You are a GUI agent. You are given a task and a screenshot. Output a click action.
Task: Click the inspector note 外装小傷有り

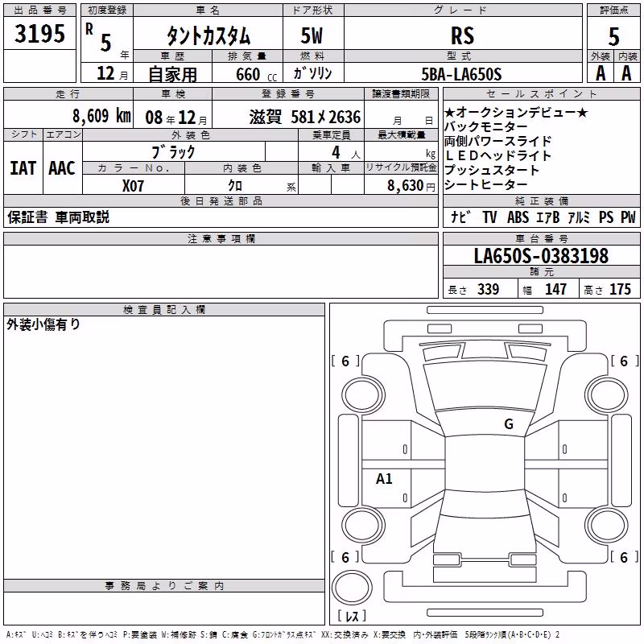click(x=43, y=324)
